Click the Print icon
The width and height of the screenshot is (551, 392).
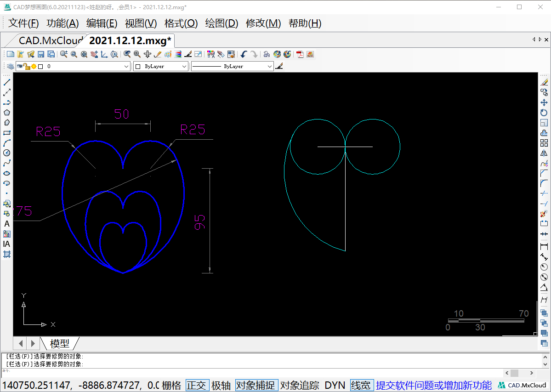[267, 54]
